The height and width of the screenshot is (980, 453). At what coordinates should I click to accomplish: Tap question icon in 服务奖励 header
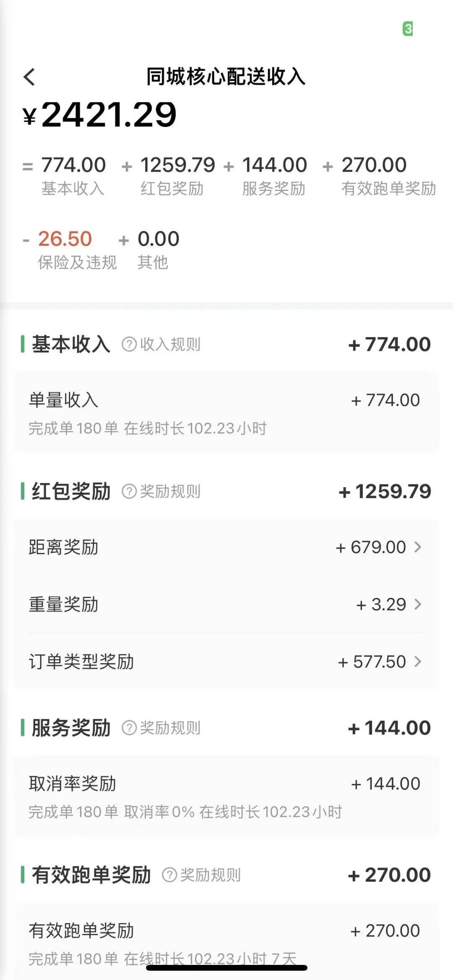pos(129,728)
